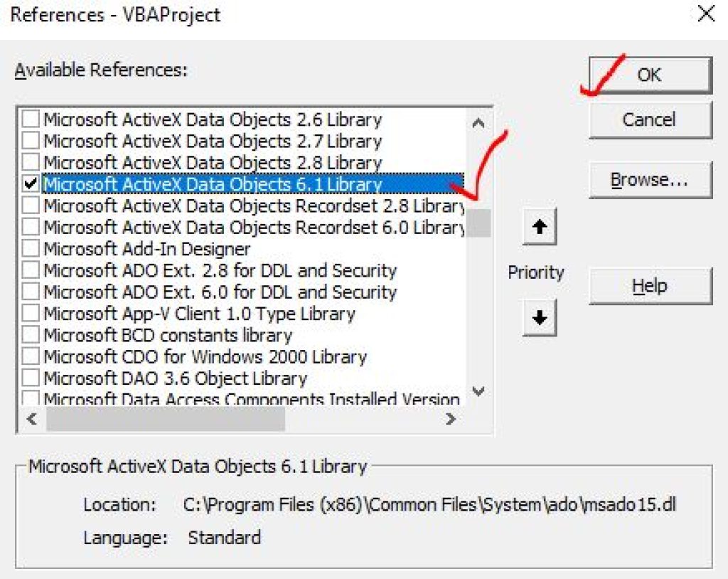Click the Cancel button

649,119
